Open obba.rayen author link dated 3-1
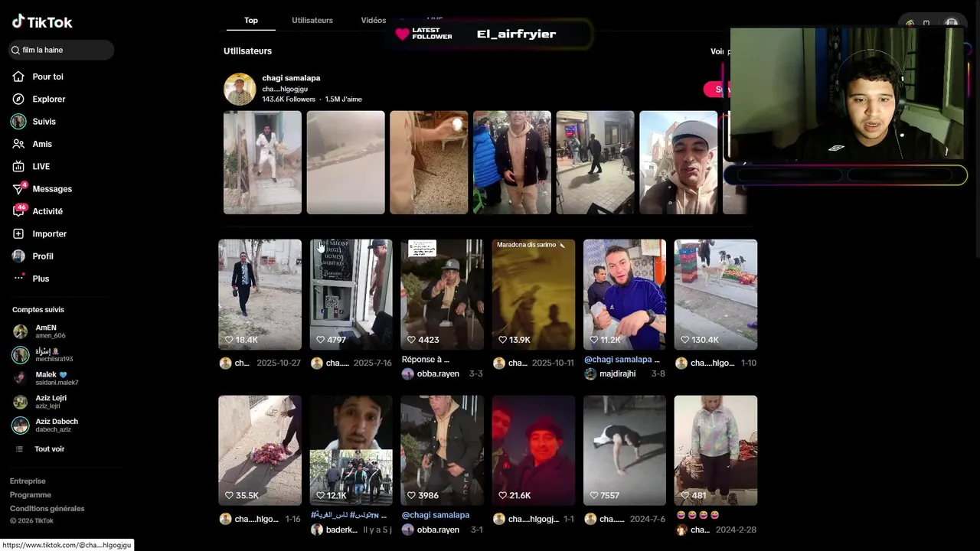 click(438, 530)
